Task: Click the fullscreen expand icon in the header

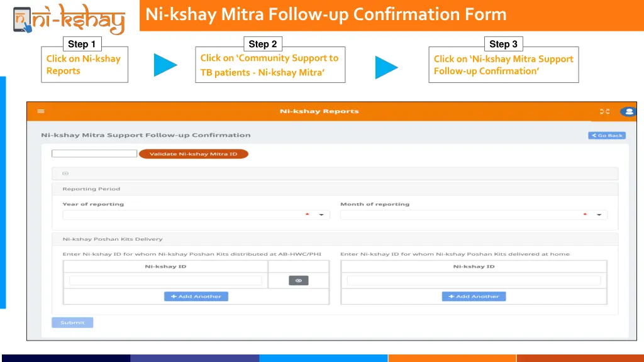Action: tap(605, 111)
